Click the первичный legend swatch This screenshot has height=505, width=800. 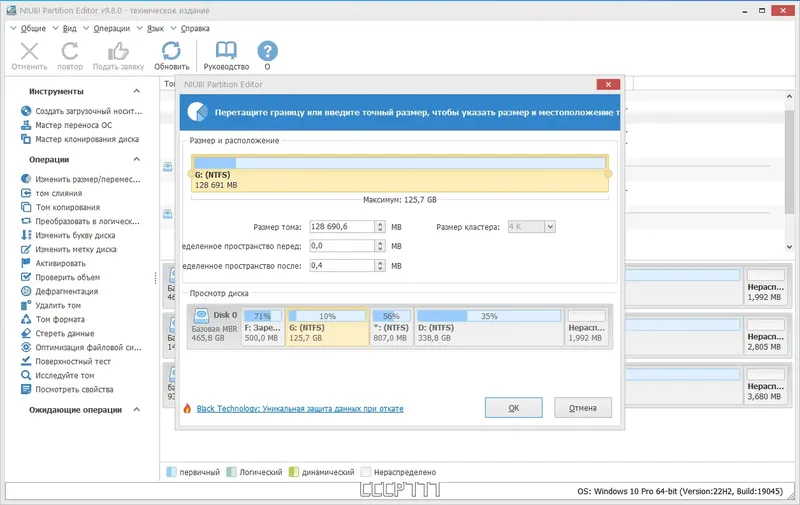[x=171, y=472]
